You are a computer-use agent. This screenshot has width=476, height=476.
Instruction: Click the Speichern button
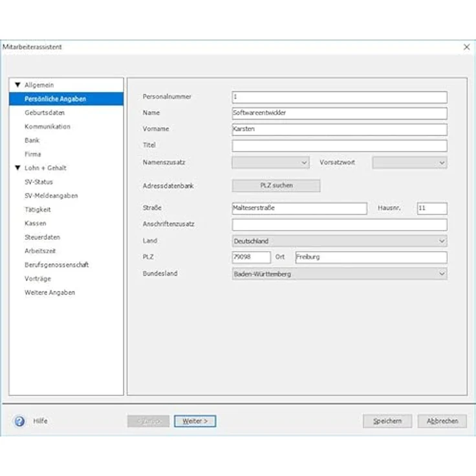[x=387, y=421]
